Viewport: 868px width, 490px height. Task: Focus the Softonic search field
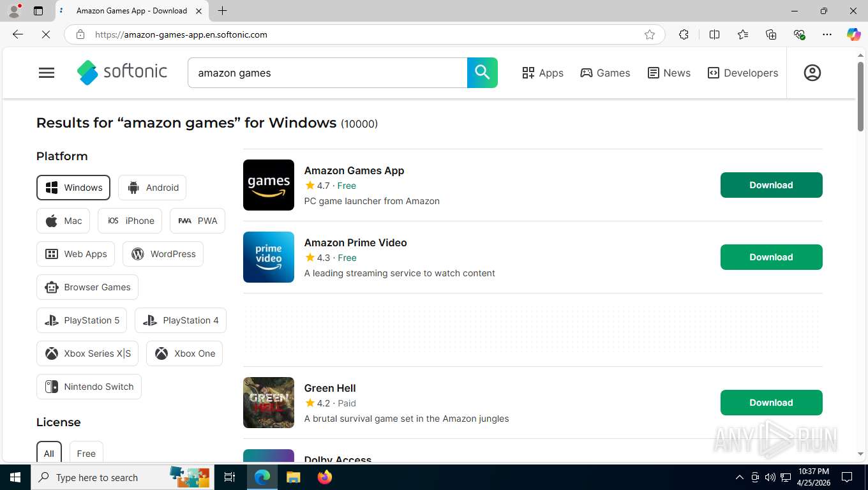tap(327, 73)
